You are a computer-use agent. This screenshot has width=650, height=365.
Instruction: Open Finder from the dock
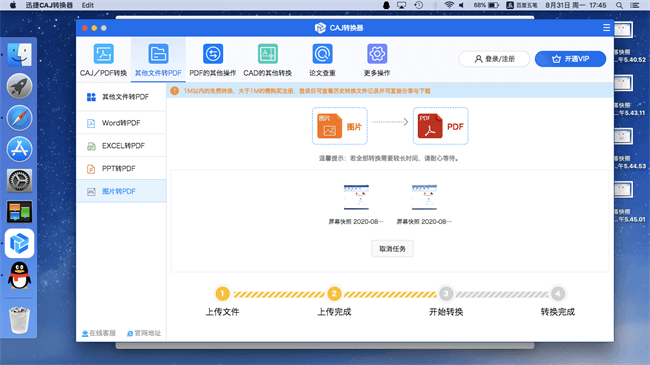pyautogui.click(x=19, y=54)
